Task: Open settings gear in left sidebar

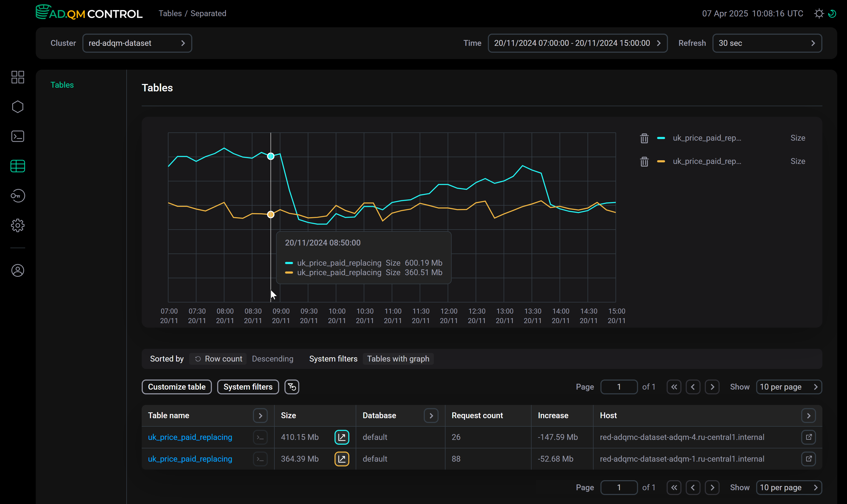Action: coord(18,225)
